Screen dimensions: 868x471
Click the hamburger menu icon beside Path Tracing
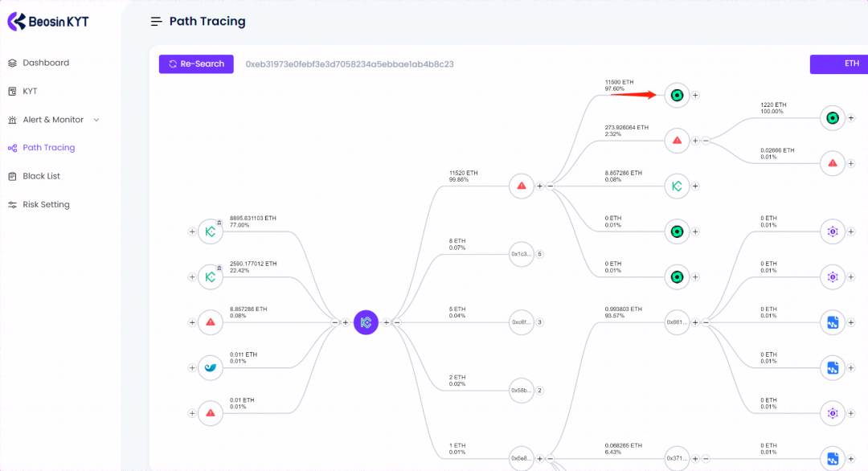157,22
